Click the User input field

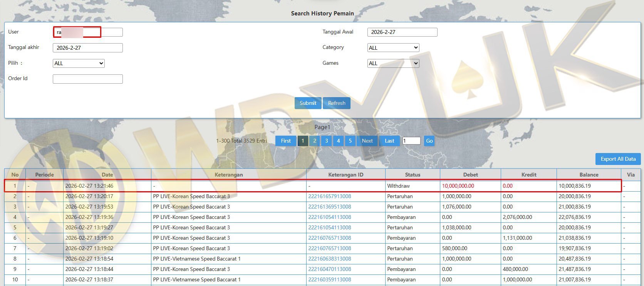88,32
